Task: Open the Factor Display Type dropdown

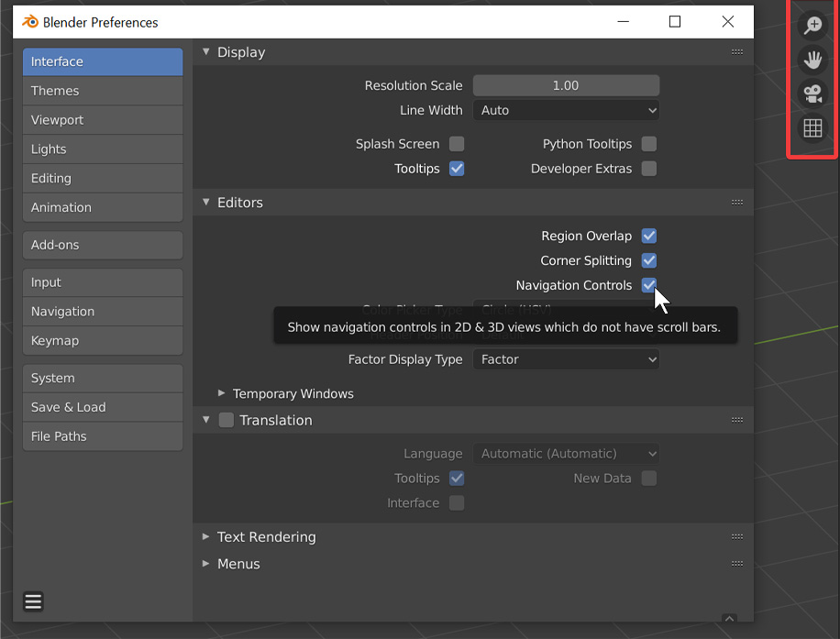Action: (x=566, y=359)
